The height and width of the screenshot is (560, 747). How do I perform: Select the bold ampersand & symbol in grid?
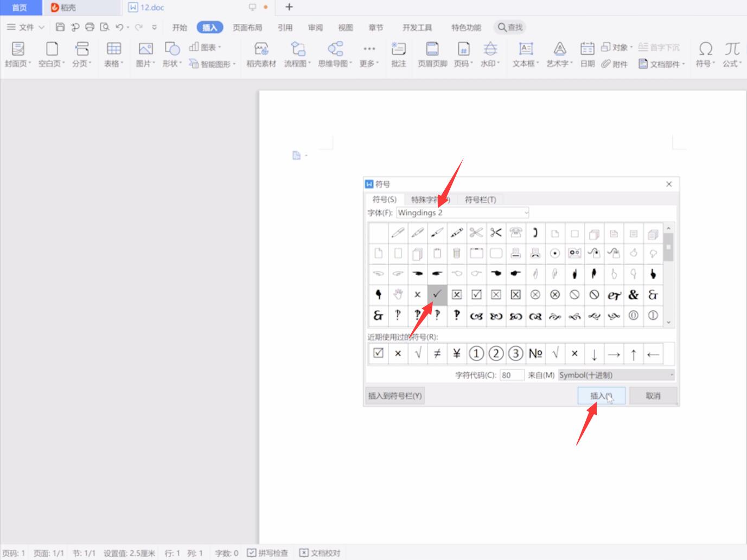pyautogui.click(x=634, y=295)
